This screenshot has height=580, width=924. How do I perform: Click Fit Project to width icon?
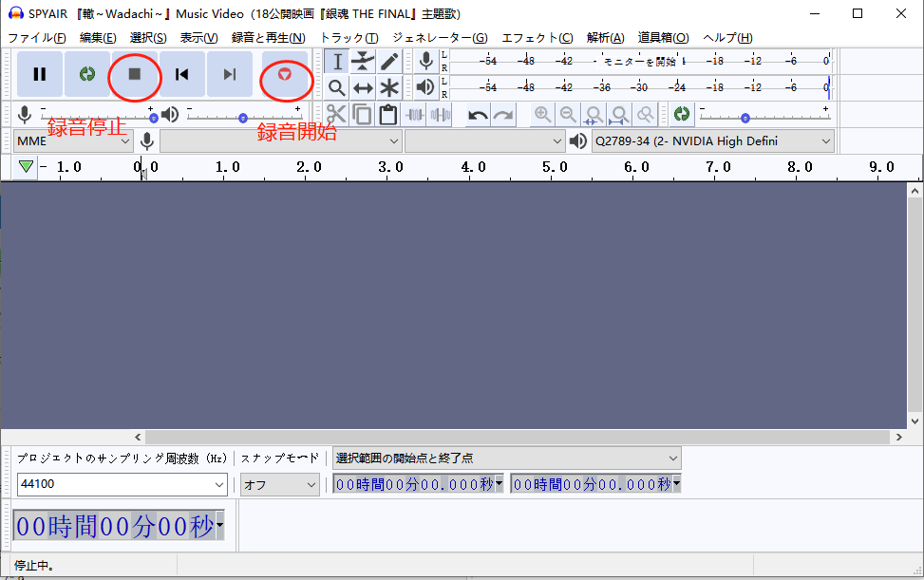(x=619, y=114)
